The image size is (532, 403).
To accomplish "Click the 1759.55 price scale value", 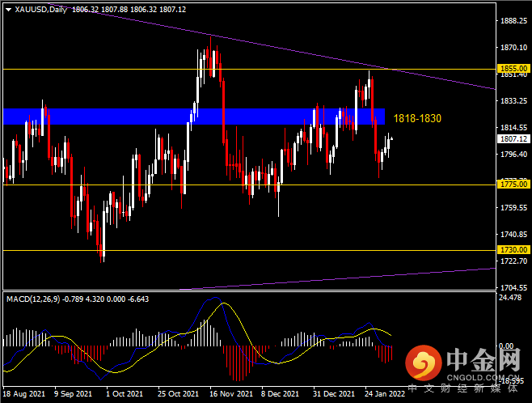I will point(514,208).
